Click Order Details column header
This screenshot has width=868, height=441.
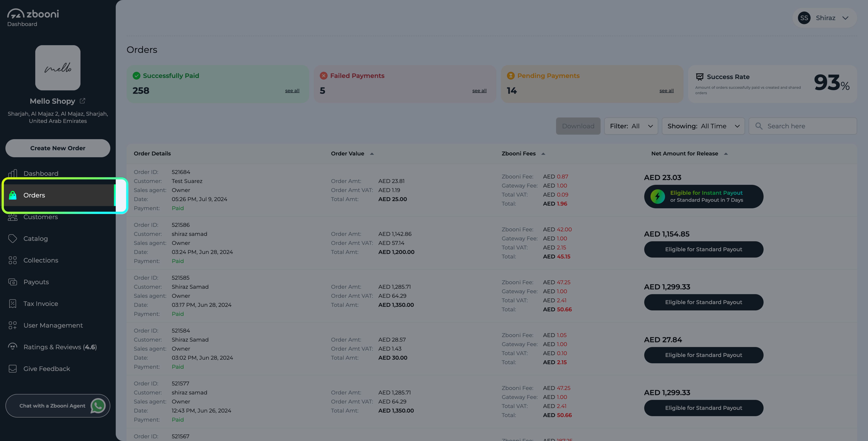pyautogui.click(x=152, y=154)
